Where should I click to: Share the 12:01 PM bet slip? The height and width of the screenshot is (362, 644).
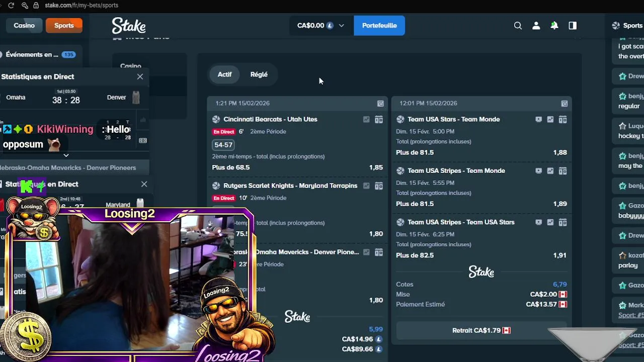(565, 103)
